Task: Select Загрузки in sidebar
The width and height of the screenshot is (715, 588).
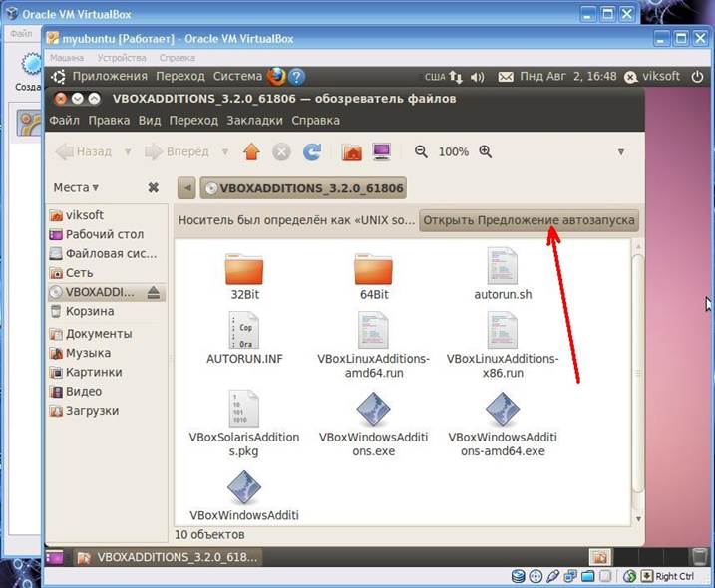Action: click(107, 411)
